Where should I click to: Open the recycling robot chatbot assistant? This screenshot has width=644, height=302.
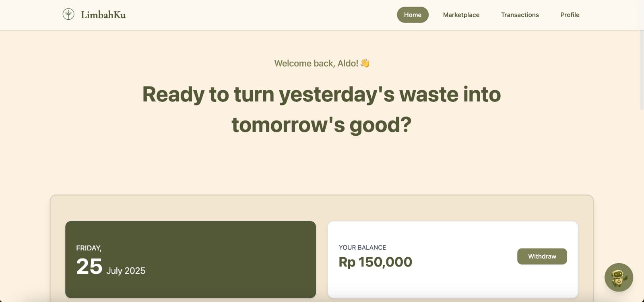(619, 277)
